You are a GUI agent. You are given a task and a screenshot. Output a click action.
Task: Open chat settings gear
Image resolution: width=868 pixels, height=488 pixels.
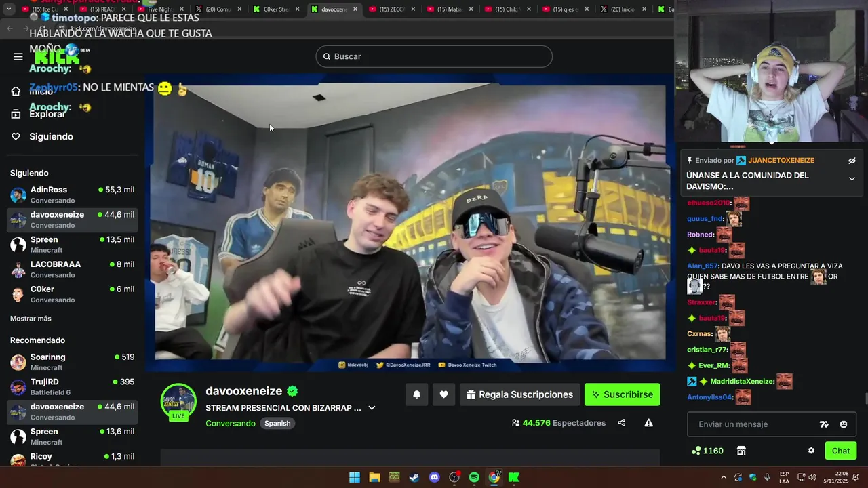click(x=811, y=451)
